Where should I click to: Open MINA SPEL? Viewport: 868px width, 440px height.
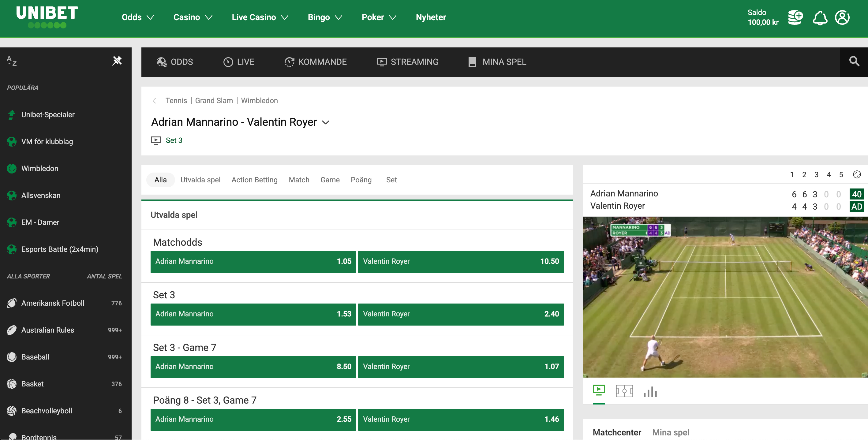coord(497,62)
